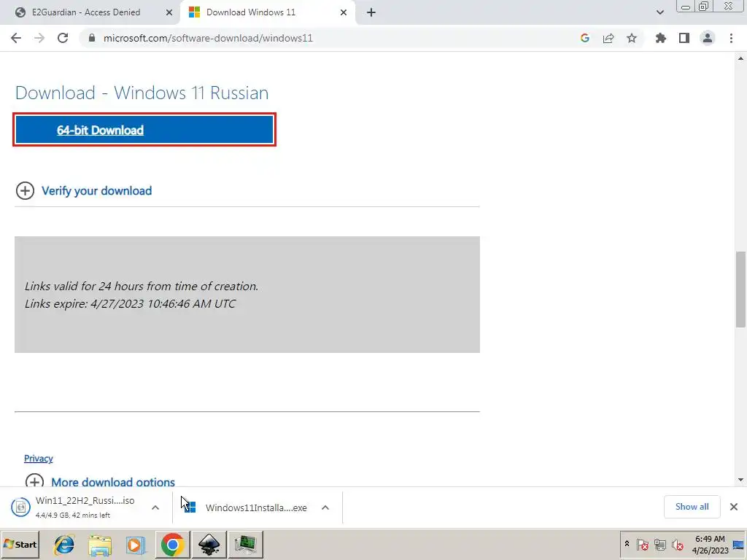Open Chrome's three-dot menu
Screen dimensions: 747x560
pyautogui.click(x=731, y=38)
